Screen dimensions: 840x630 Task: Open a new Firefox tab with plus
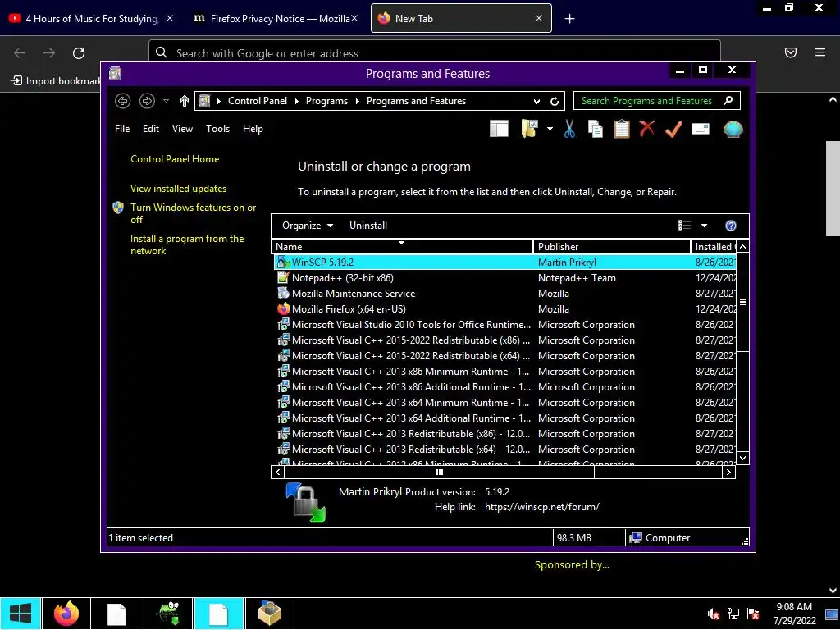pos(570,19)
